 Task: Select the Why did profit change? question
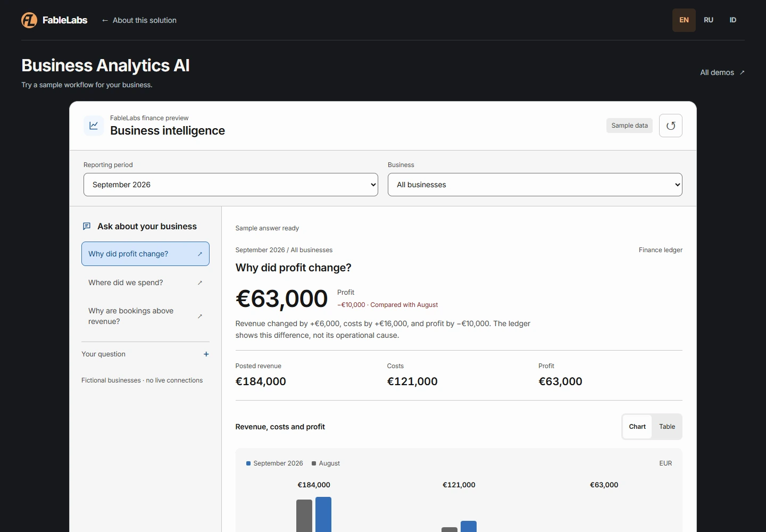pos(145,254)
